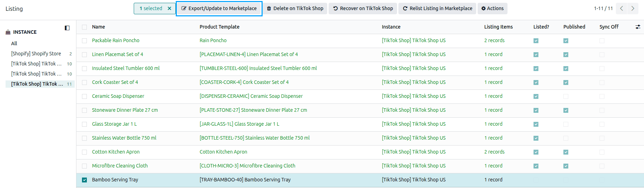Sort by Product Template column header
This screenshot has width=644, height=188.
[220, 27]
